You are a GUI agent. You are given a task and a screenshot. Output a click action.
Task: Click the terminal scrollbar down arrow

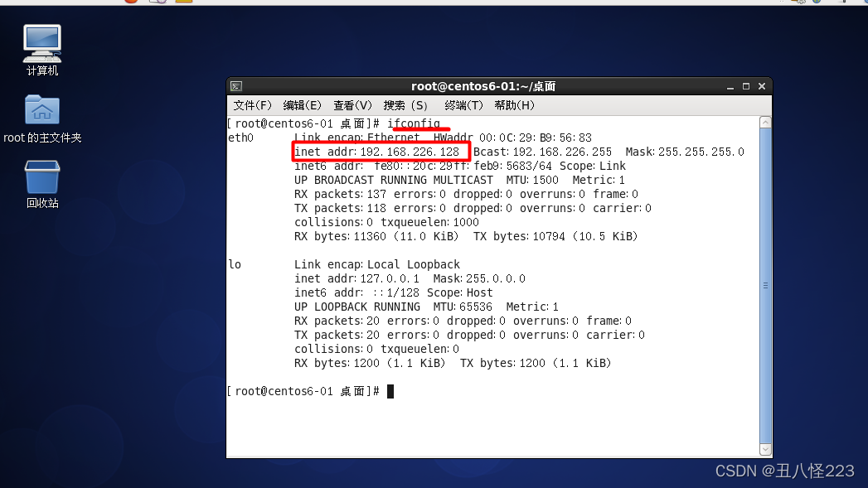pyautogui.click(x=765, y=449)
